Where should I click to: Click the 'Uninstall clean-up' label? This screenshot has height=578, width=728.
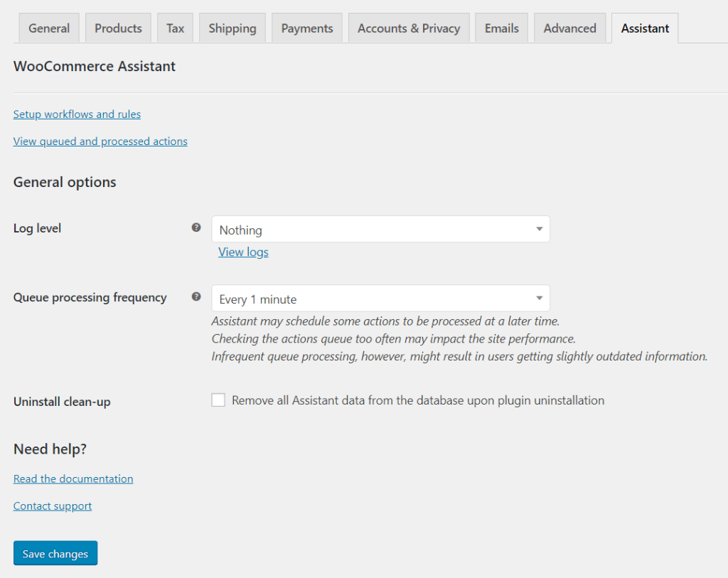point(63,402)
